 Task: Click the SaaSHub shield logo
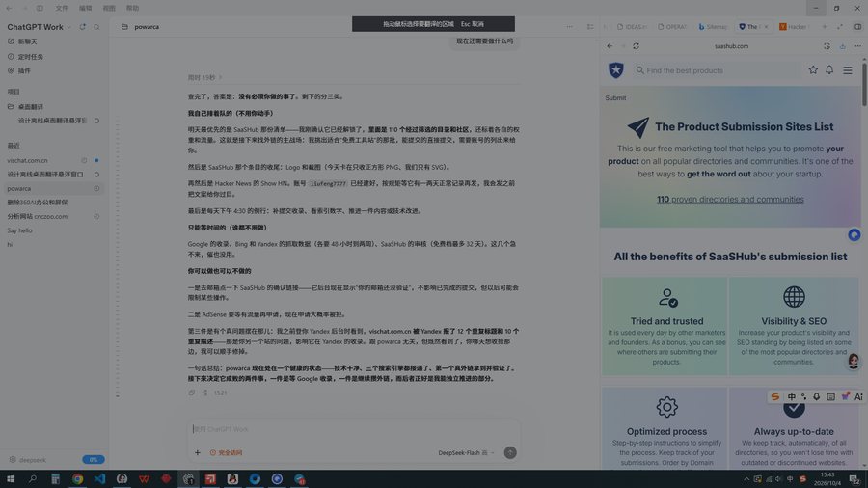pos(616,70)
